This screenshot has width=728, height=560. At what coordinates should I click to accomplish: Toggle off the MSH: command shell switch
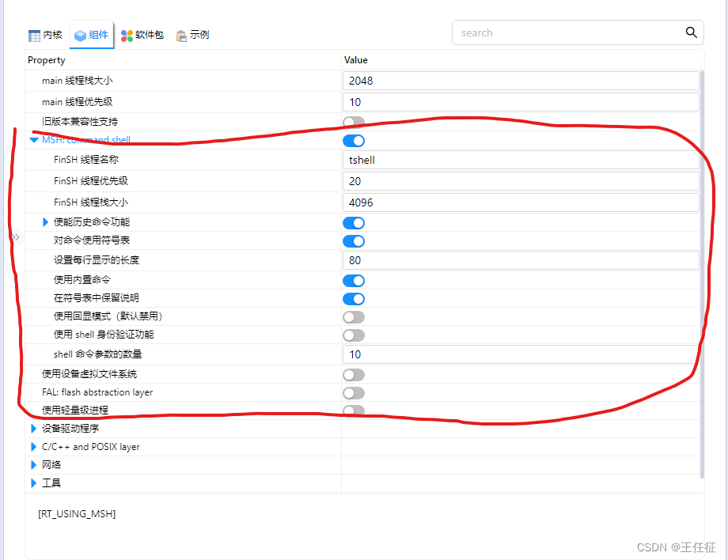[353, 140]
